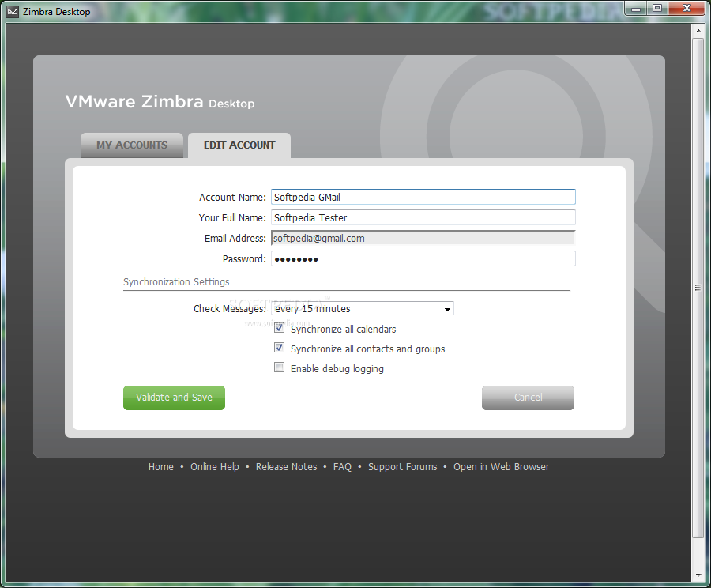Click the VMware Zimbra Desktop logo text
Viewport: 711px width, 588px height.
tap(160, 102)
